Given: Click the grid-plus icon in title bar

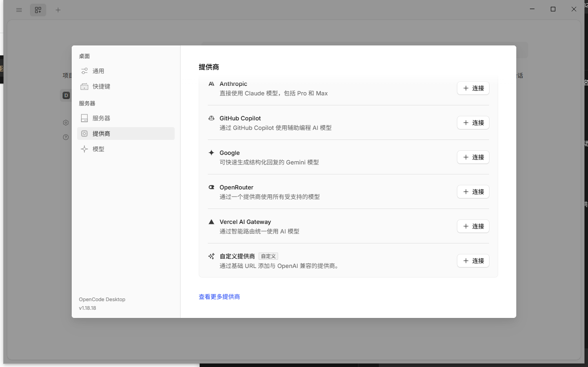Looking at the screenshot, I should (x=38, y=10).
